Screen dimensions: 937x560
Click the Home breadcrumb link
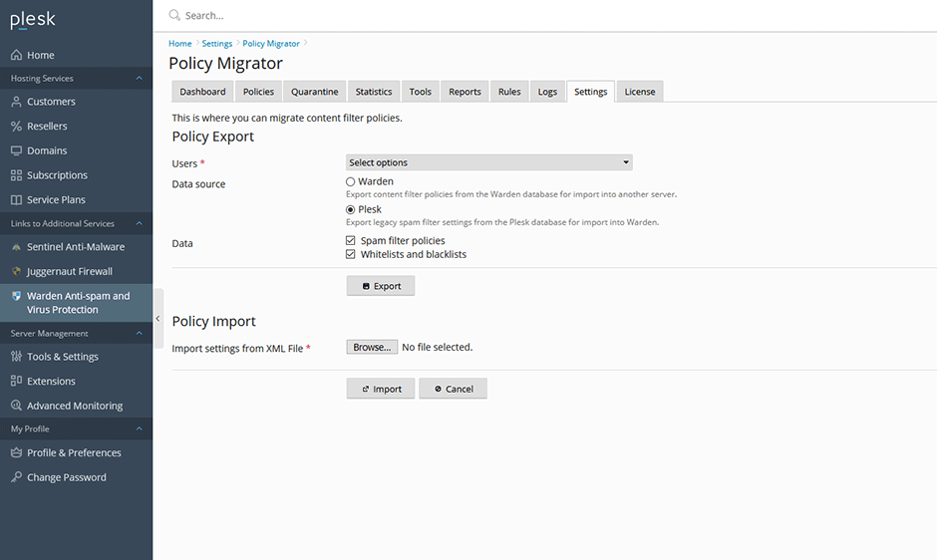(179, 44)
